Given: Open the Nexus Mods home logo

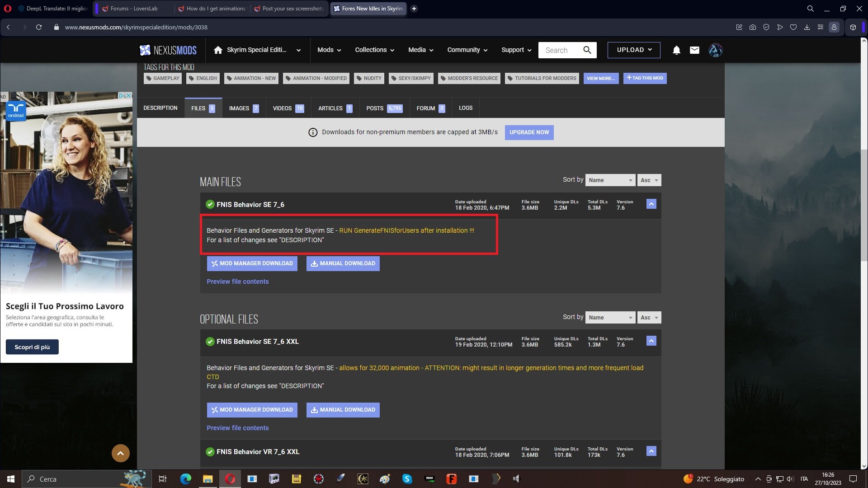Looking at the screenshot, I should pos(168,50).
